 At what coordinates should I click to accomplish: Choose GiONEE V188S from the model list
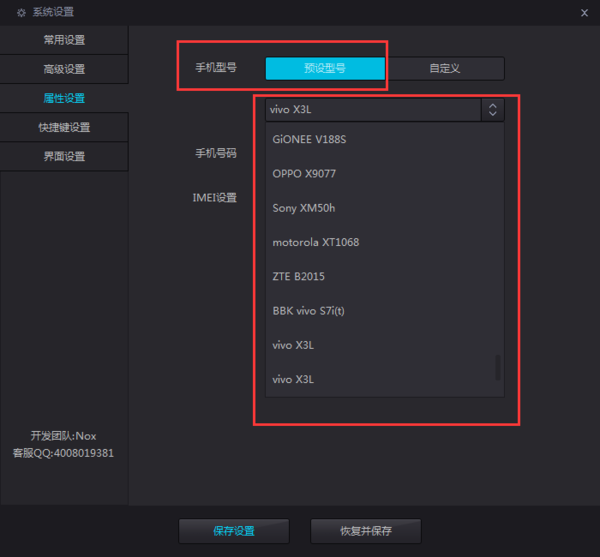(x=309, y=139)
